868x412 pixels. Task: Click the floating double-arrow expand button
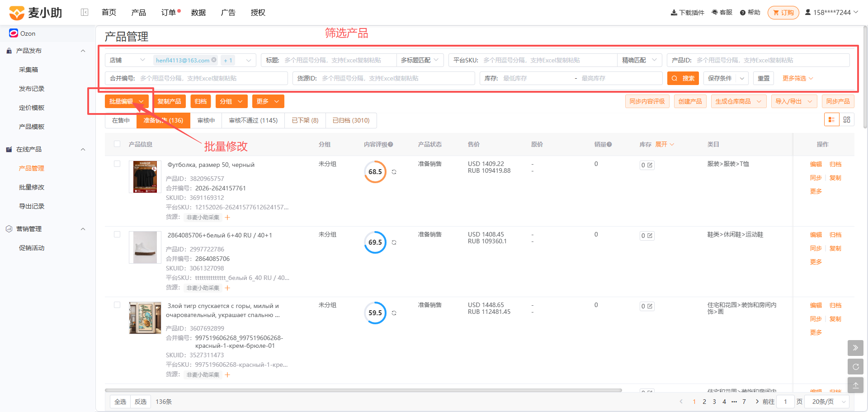click(x=855, y=348)
